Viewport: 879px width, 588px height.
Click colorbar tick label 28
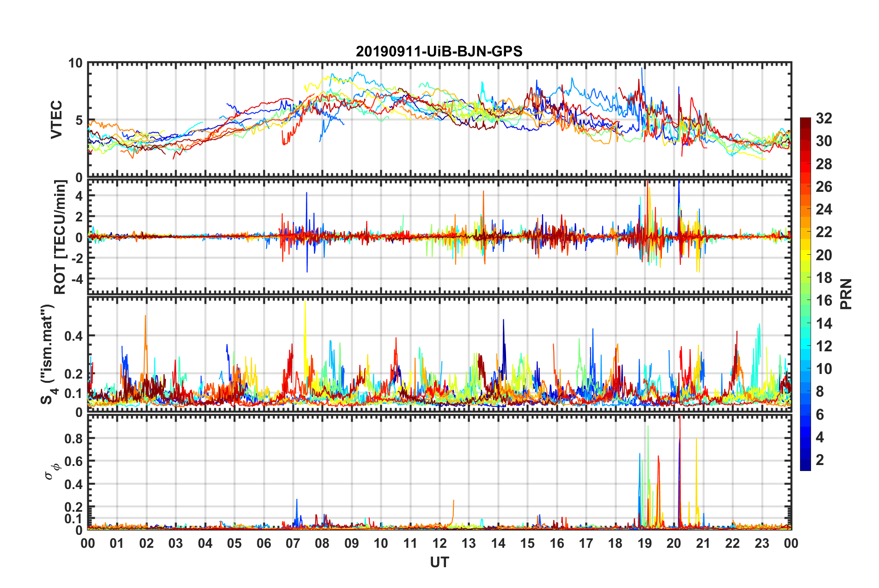coord(824,164)
